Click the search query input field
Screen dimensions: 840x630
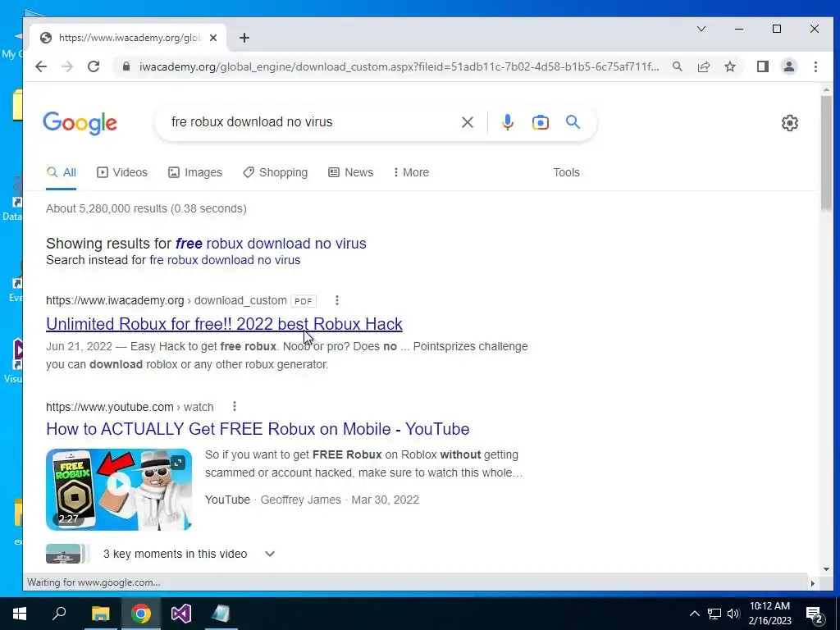(x=311, y=122)
